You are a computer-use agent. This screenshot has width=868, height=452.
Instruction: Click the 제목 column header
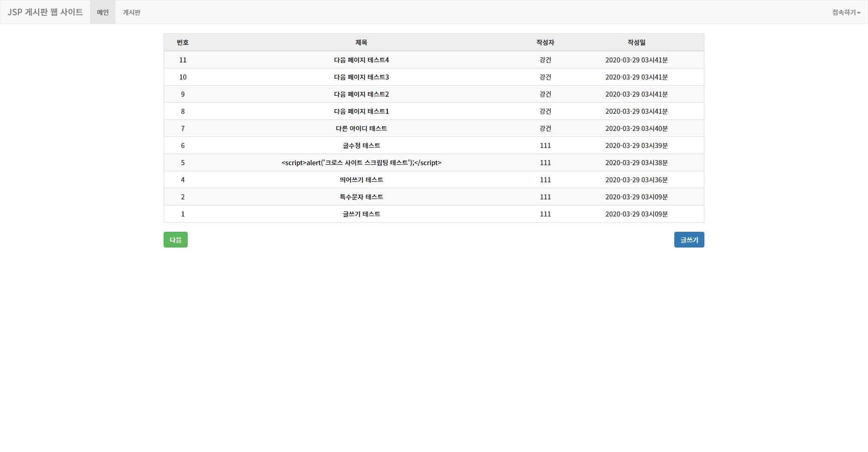pyautogui.click(x=361, y=42)
